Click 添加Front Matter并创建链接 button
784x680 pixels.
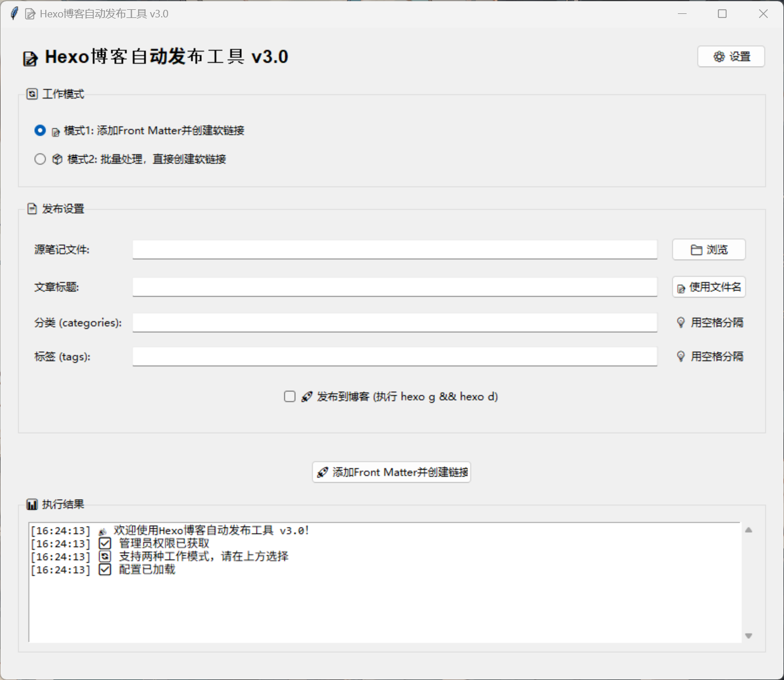coord(391,472)
